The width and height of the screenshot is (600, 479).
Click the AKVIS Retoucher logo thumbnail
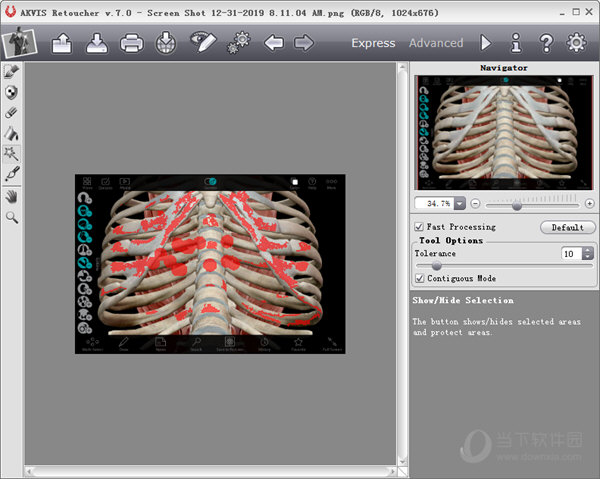click(20, 42)
